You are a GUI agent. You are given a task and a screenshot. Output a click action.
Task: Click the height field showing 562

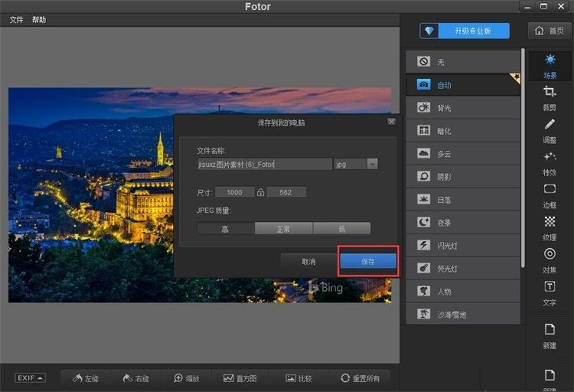(286, 192)
